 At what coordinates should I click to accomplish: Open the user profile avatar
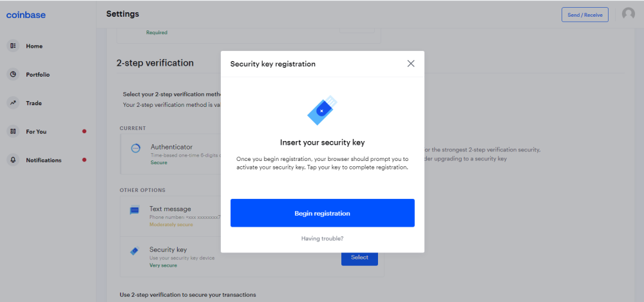(629, 14)
